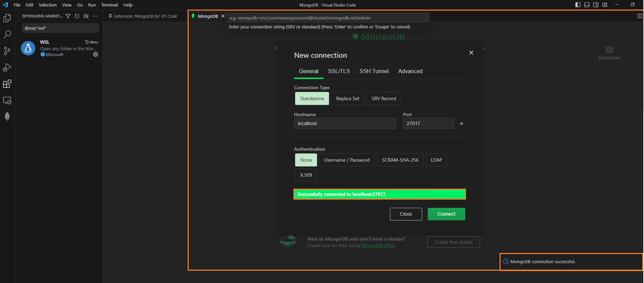
Task: Open the Terminal menu
Action: [x=109, y=5]
